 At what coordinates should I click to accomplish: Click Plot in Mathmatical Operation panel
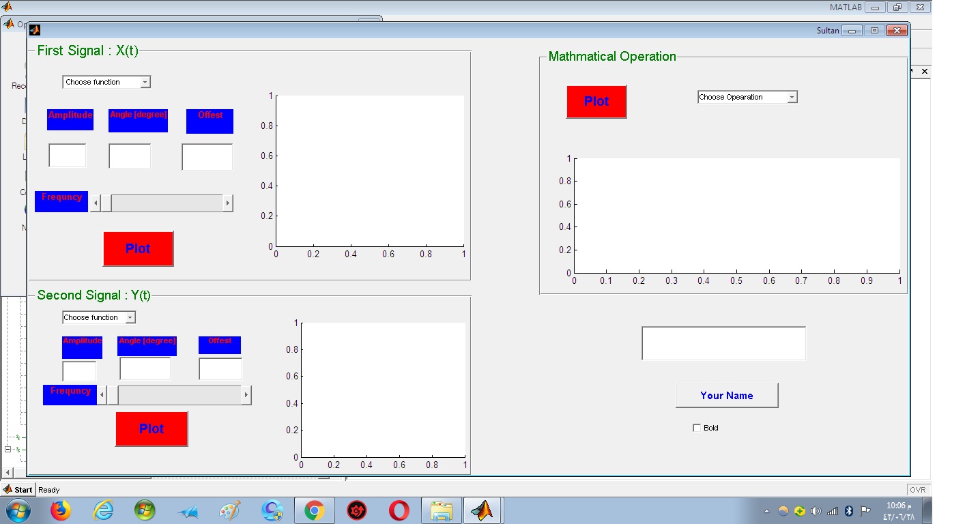click(596, 102)
